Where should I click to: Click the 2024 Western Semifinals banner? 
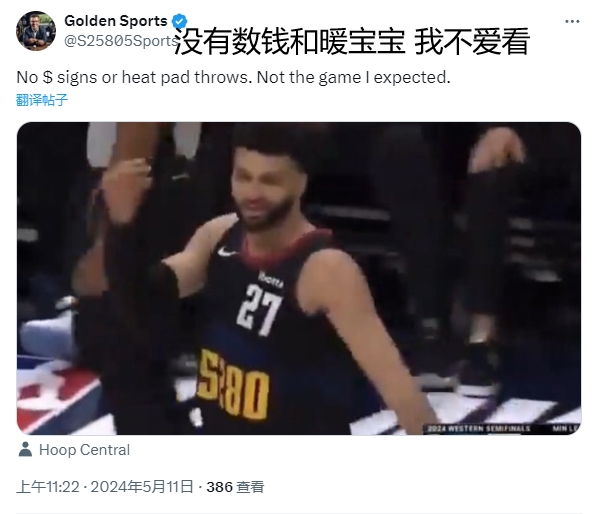(479, 428)
